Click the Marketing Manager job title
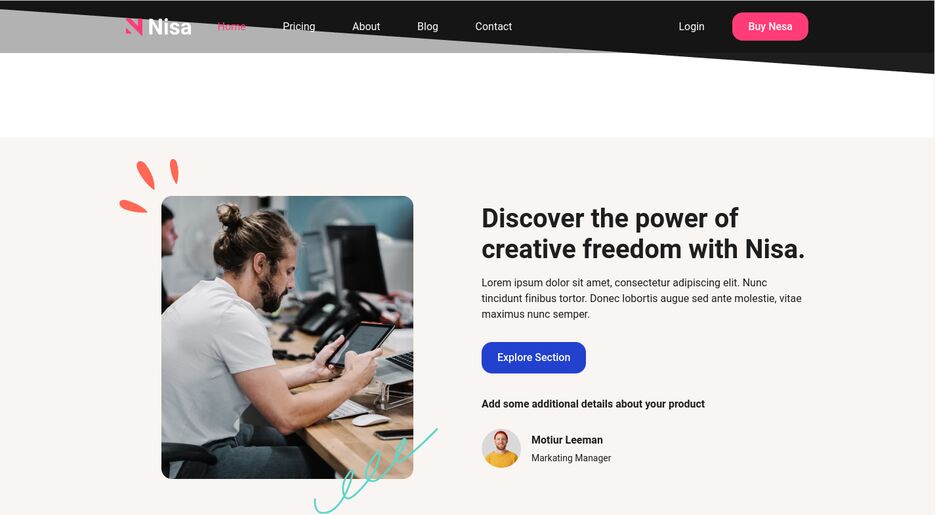 (571, 458)
